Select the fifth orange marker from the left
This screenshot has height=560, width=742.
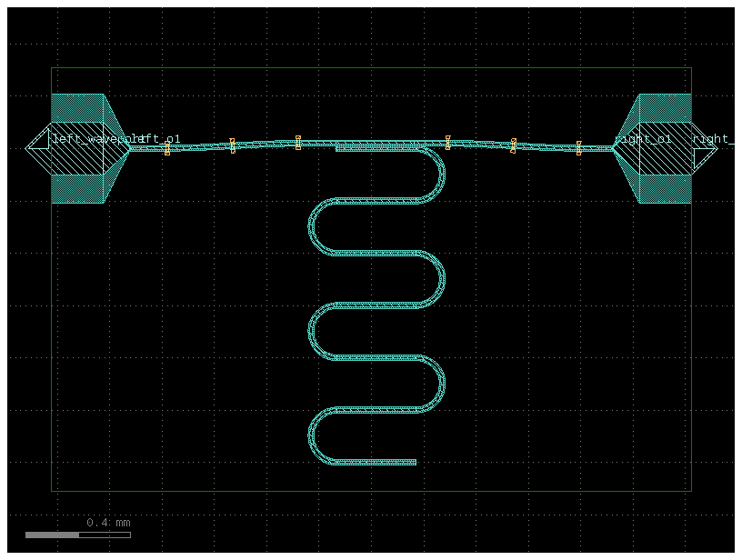[513, 145]
